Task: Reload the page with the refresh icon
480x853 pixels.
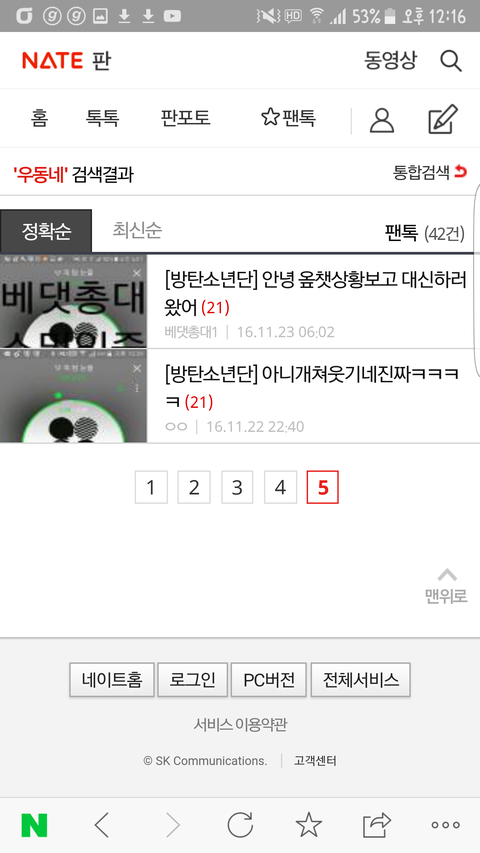Action: 240,825
